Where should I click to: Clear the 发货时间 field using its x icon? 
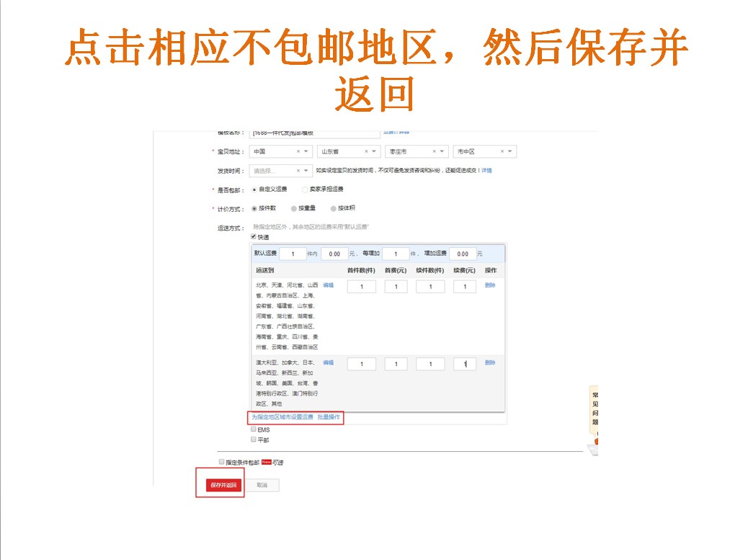(297, 169)
